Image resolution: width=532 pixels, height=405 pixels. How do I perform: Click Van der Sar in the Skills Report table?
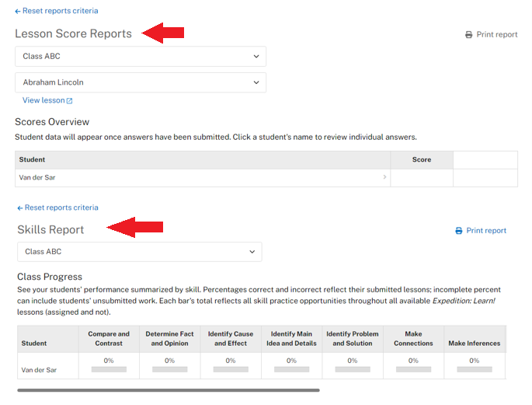(39, 370)
